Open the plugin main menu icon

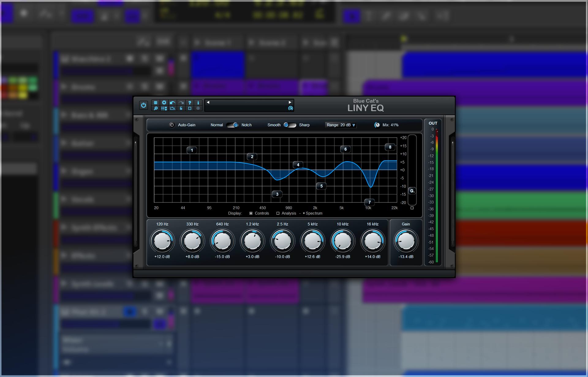[156, 103]
